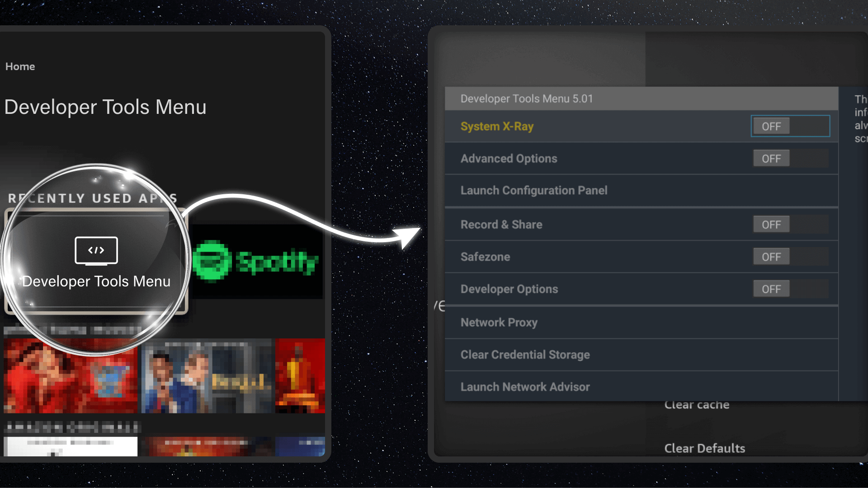Toggle the Record & Share switch
This screenshot has height=488, width=868.
tap(790, 225)
